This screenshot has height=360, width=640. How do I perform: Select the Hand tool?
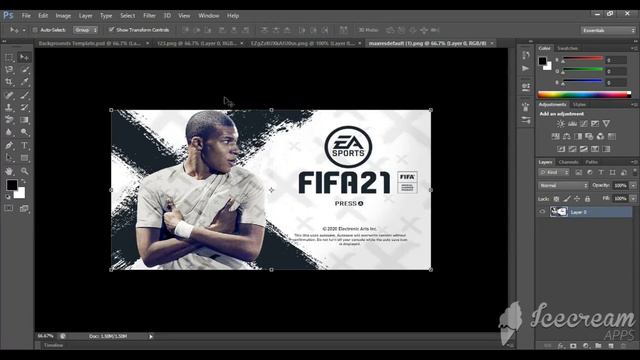click(x=9, y=171)
